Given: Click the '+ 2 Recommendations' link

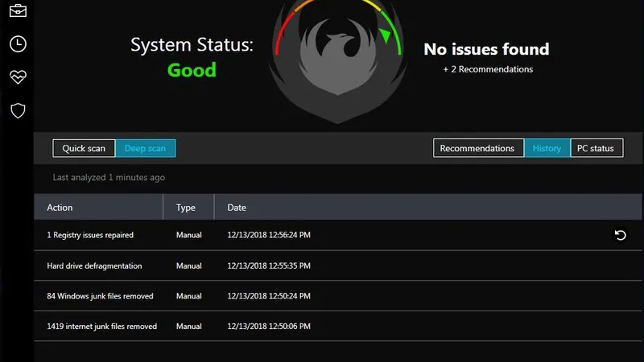Looking at the screenshot, I should click(488, 69).
